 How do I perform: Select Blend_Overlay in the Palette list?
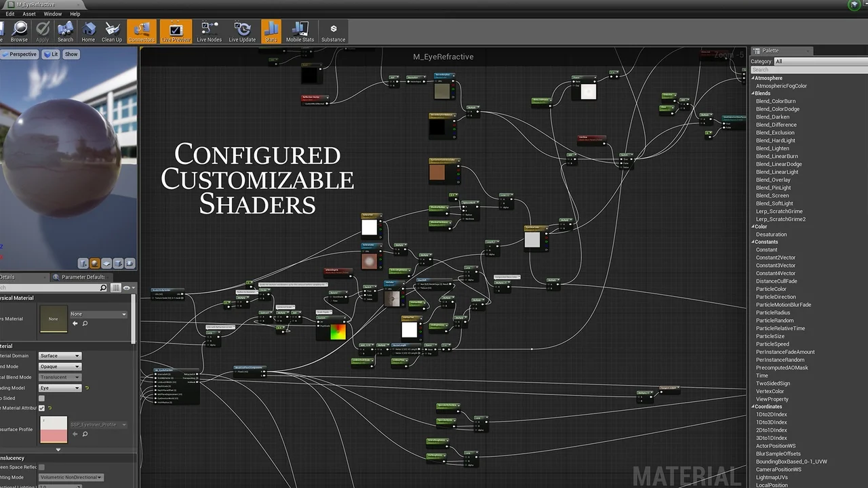773,180
